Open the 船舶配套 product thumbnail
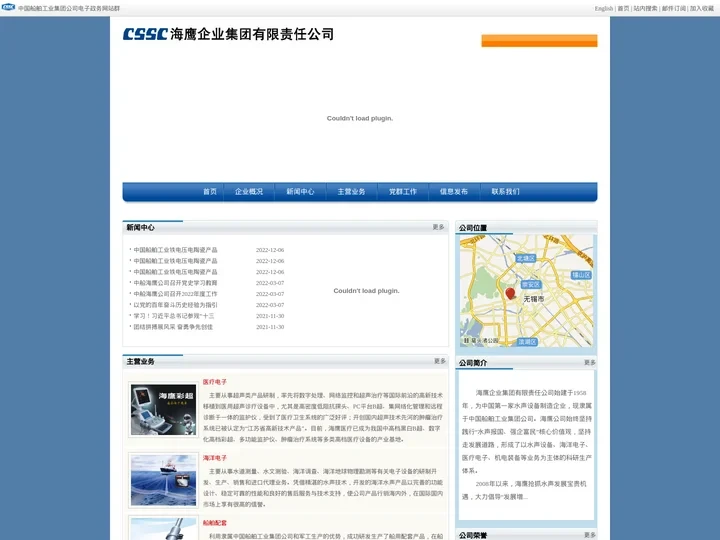The height and width of the screenshot is (540, 720). 163,528
